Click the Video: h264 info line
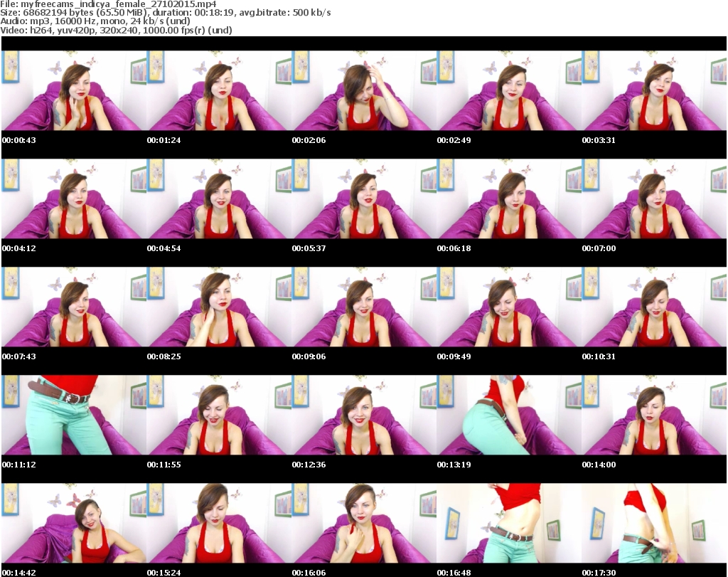This screenshot has height=577, width=728. pos(116,30)
